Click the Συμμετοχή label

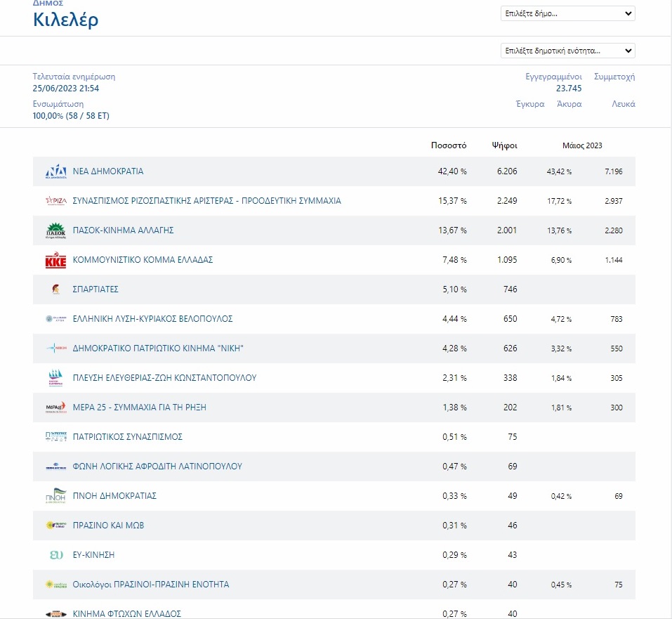[614, 77]
